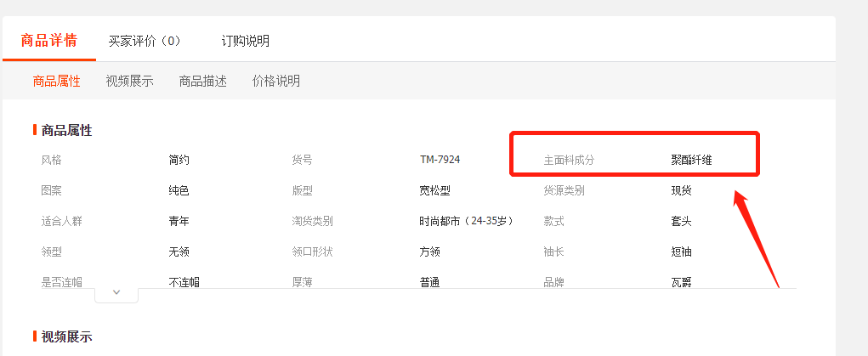Click the 袖长 label
Viewport: 868px width, 356px height.
553,251
